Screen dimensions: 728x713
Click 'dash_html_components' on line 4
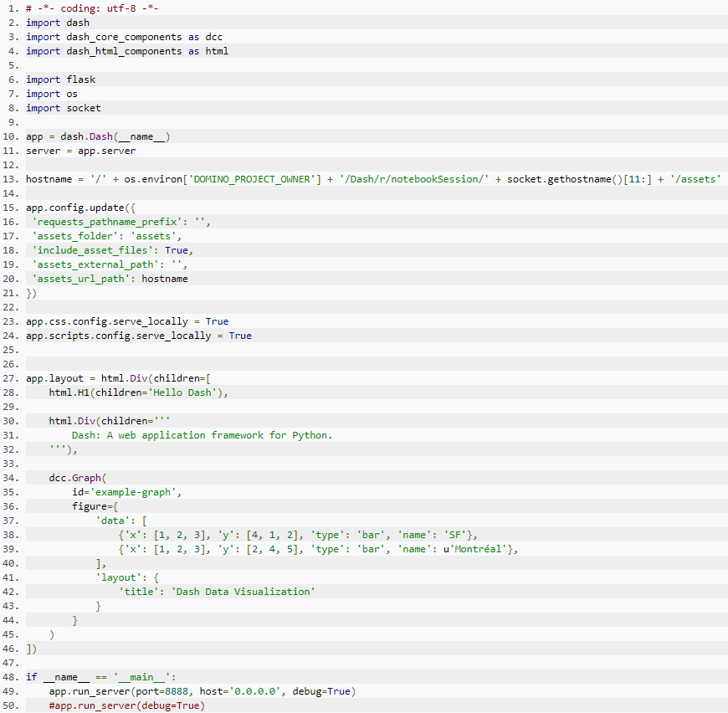[x=124, y=51]
